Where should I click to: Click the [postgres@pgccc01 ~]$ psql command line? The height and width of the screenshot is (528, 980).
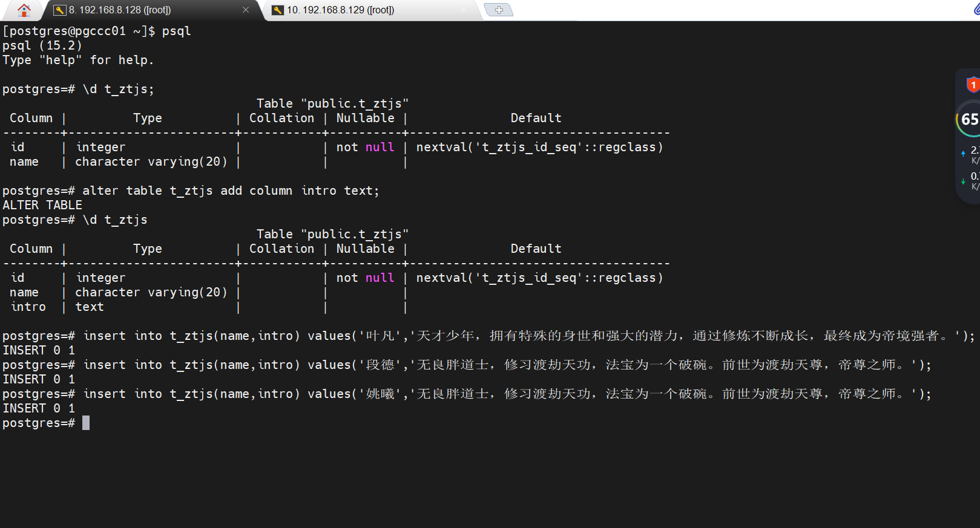pos(97,31)
